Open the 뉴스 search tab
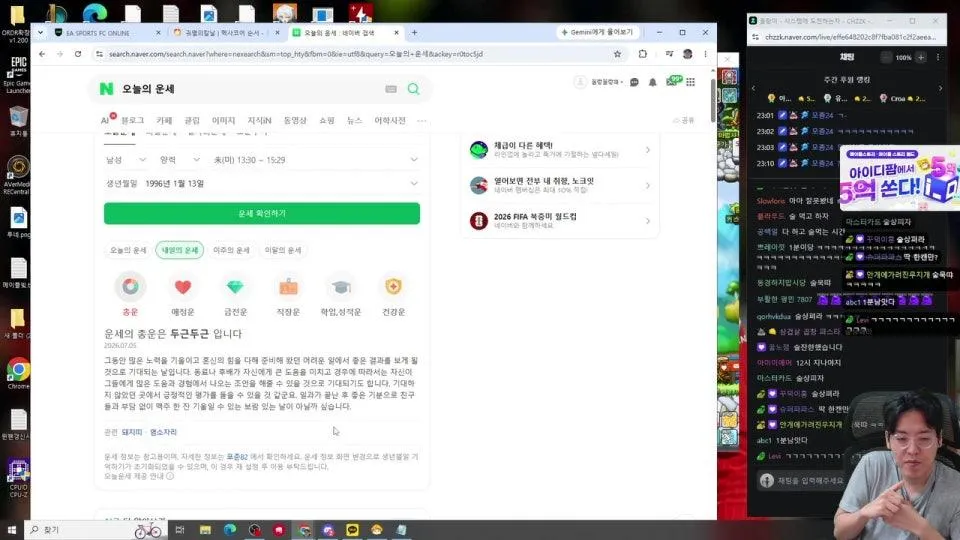 pyautogui.click(x=354, y=121)
